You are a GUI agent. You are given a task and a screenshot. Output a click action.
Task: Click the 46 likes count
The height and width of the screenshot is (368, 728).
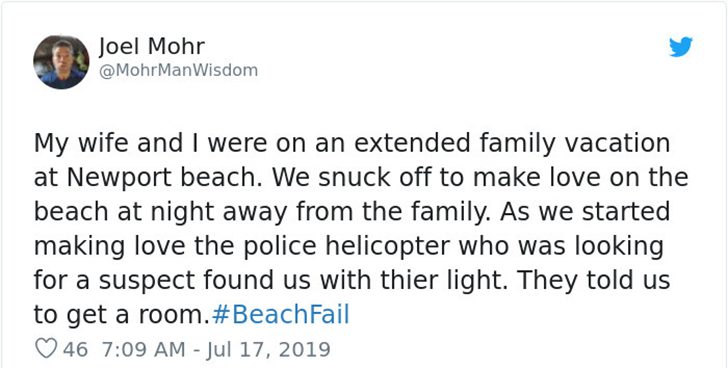pyautogui.click(x=75, y=349)
